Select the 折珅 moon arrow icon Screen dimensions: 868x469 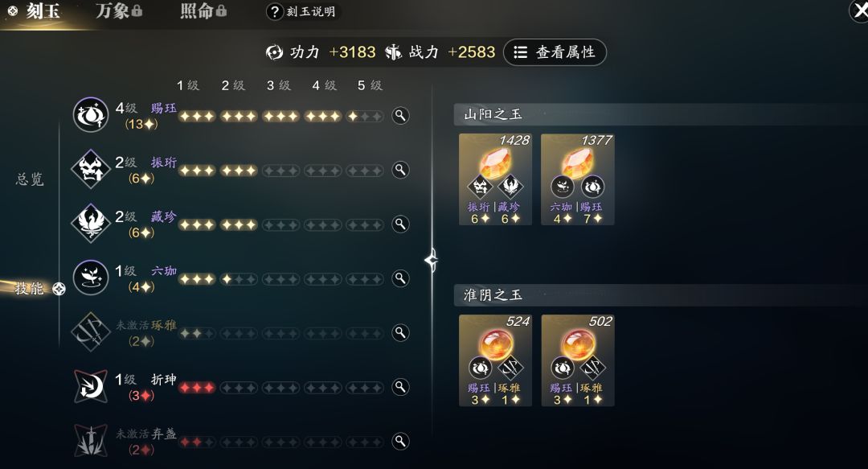pos(91,386)
